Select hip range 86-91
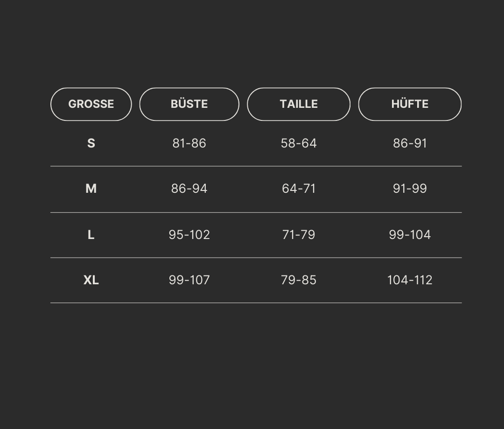The image size is (504, 429). click(x=410, y=143)
